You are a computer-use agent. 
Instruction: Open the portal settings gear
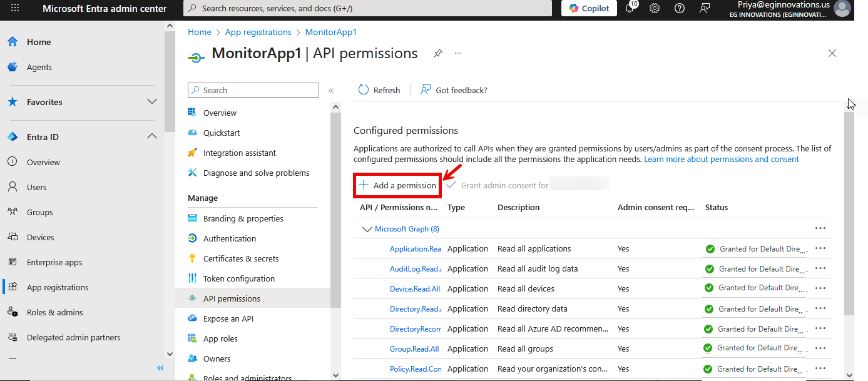[655, 9]
